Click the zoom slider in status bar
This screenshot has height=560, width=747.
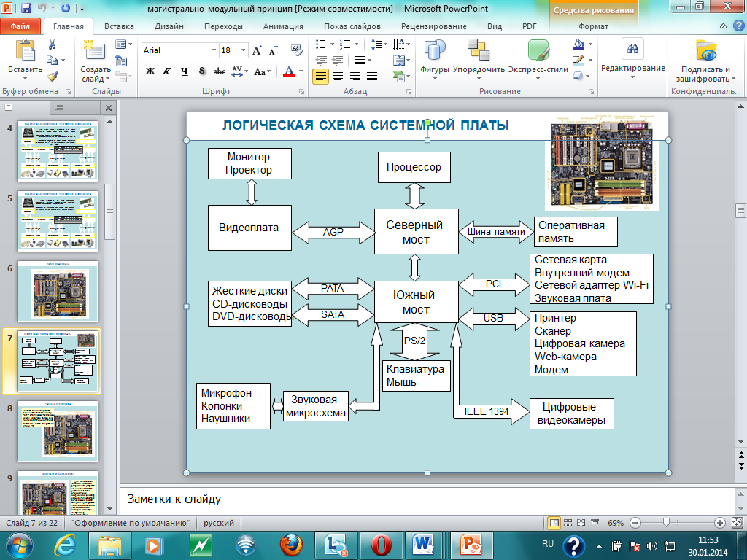pos(665,523)
